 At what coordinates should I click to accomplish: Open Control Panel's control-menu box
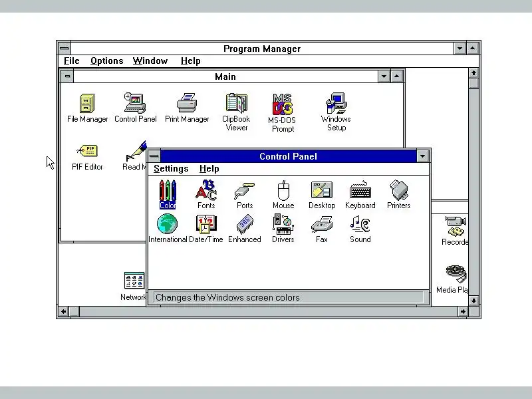(x=154, y=156)
